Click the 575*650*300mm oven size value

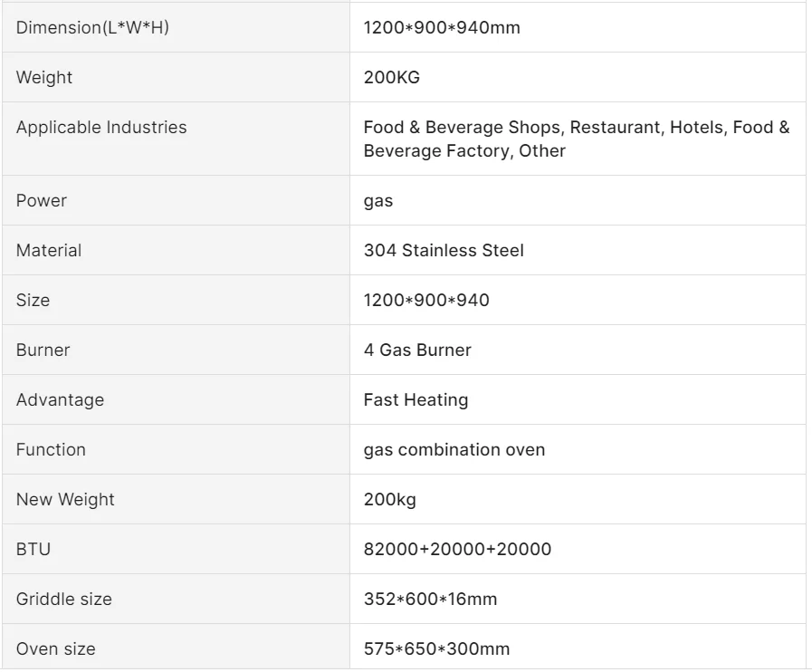coord(436,648)
